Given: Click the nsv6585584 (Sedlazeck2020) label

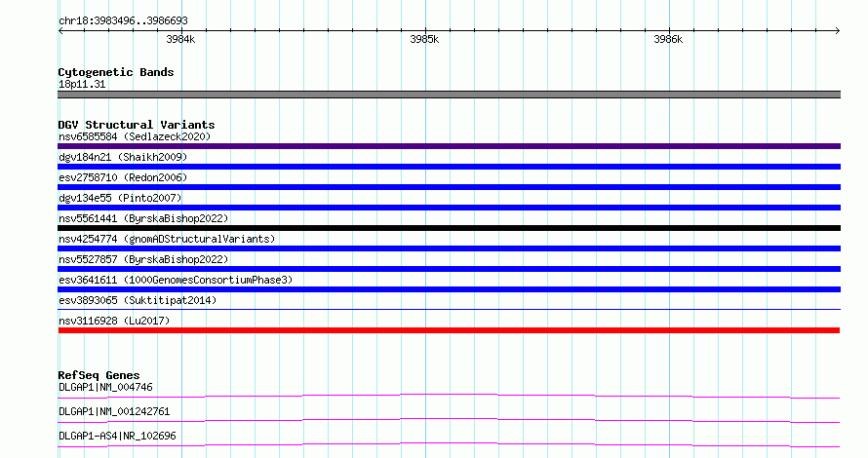Looking at the screenshot, I should point(135,136).
